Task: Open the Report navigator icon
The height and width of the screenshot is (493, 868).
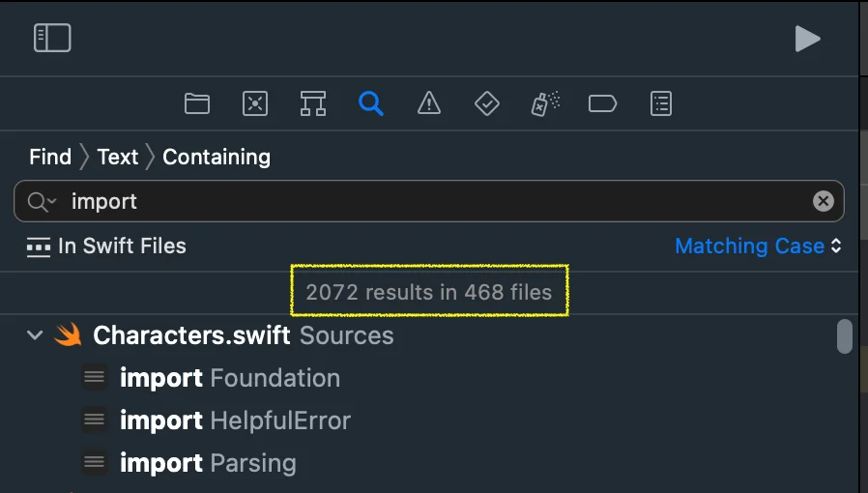Action: click(661, 103)
